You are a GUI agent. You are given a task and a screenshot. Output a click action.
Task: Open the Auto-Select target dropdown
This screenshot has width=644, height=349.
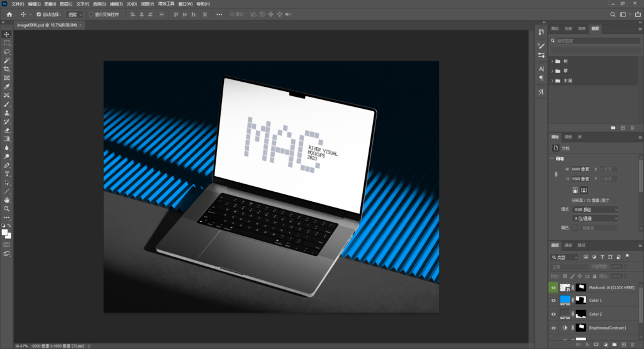tap(75, 14)
